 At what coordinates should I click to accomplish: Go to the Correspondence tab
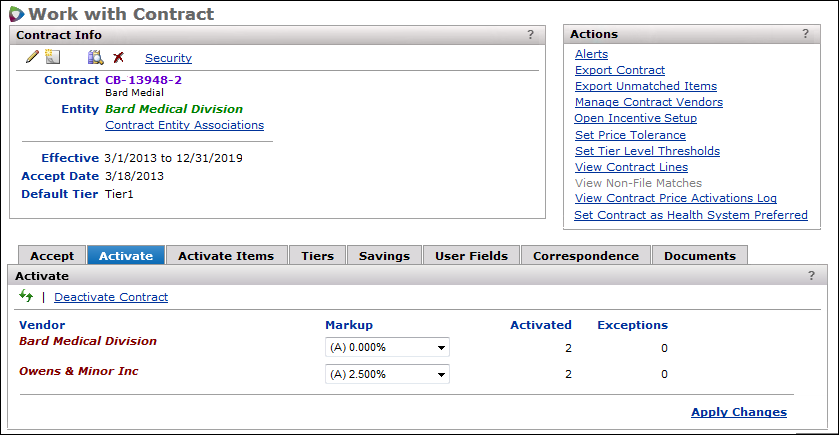coord(586,256)
